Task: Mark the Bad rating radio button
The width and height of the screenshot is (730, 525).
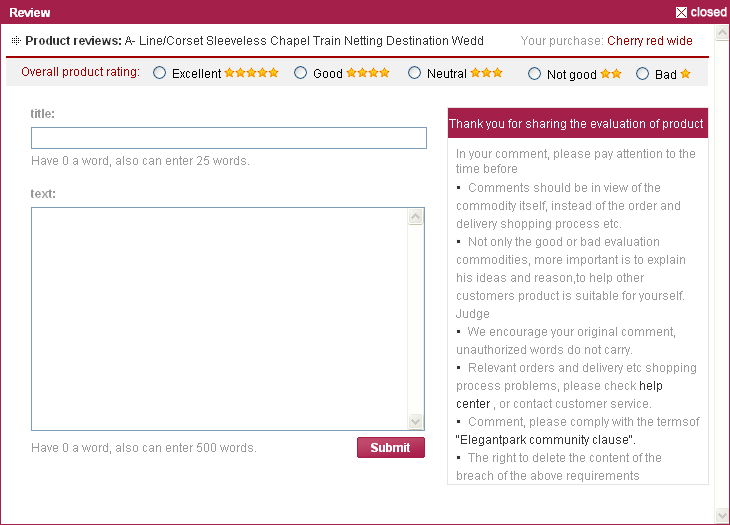Action: point(642,74)
